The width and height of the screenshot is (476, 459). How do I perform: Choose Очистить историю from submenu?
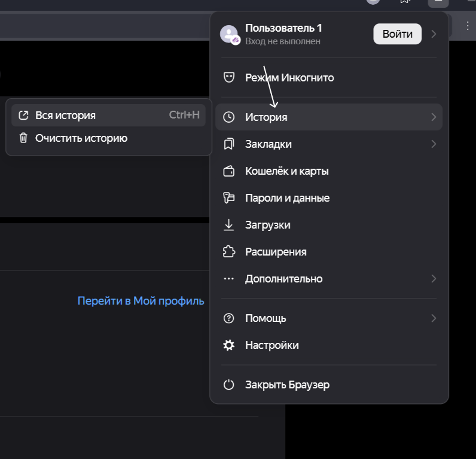(109, 138)
